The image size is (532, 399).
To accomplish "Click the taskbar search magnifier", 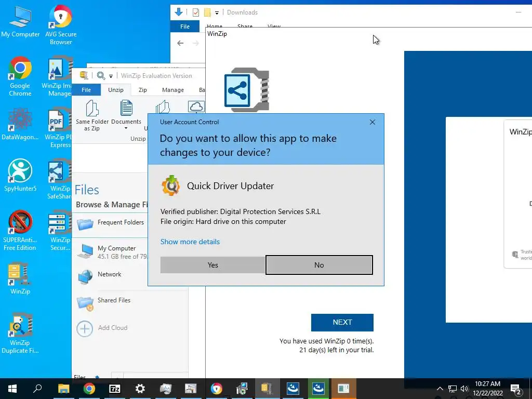I will 37,389.
